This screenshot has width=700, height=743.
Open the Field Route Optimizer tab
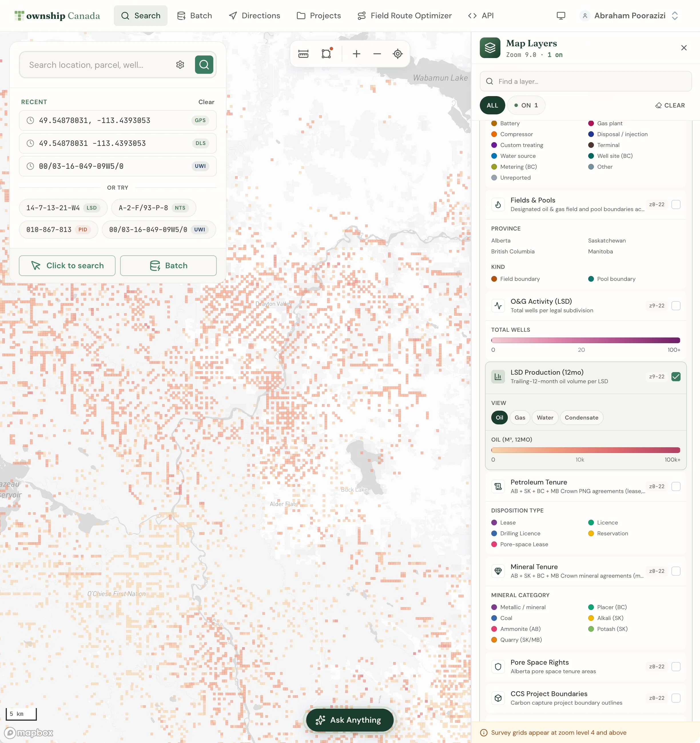405,16
